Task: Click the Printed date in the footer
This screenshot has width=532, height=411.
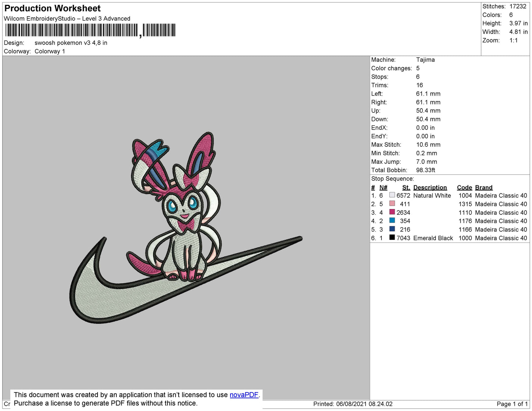Action: (x=352, y=404)
